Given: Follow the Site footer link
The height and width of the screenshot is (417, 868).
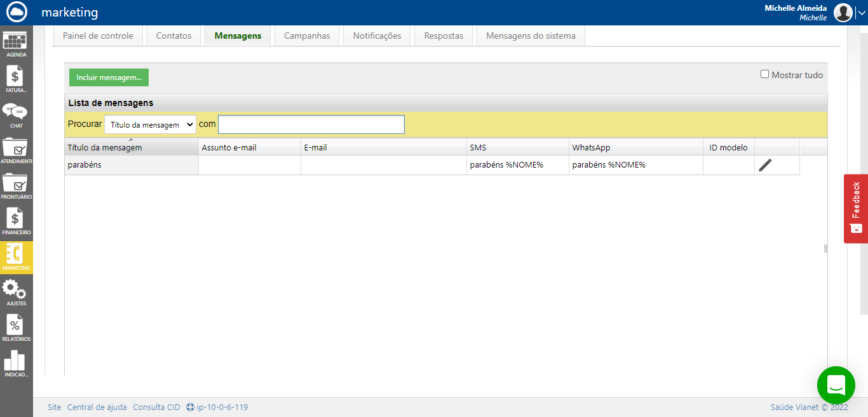Looking at the screenshot, I should click(55, 407).
